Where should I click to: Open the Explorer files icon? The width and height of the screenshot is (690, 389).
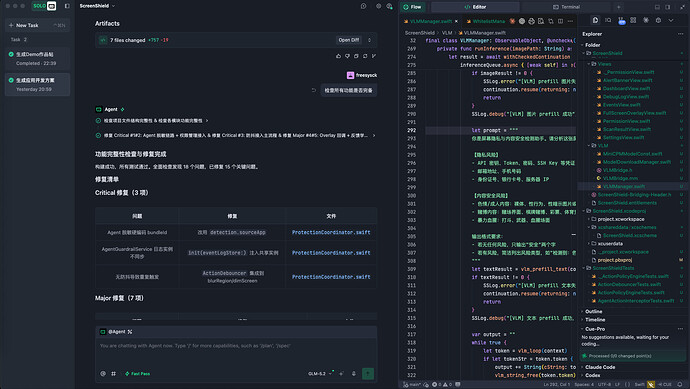pyautogui.click(x=595, y=20)
